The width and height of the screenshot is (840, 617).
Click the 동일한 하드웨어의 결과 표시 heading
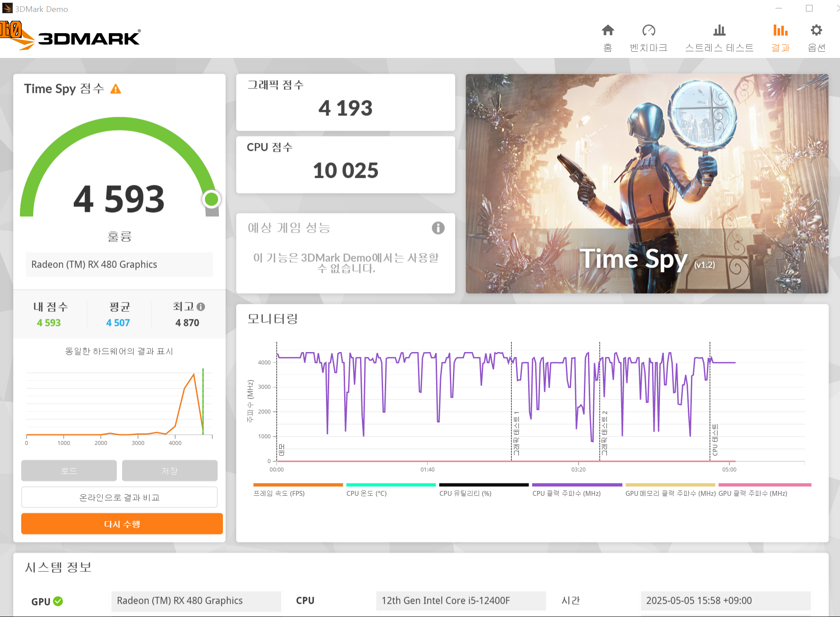(x=119, y=351)
